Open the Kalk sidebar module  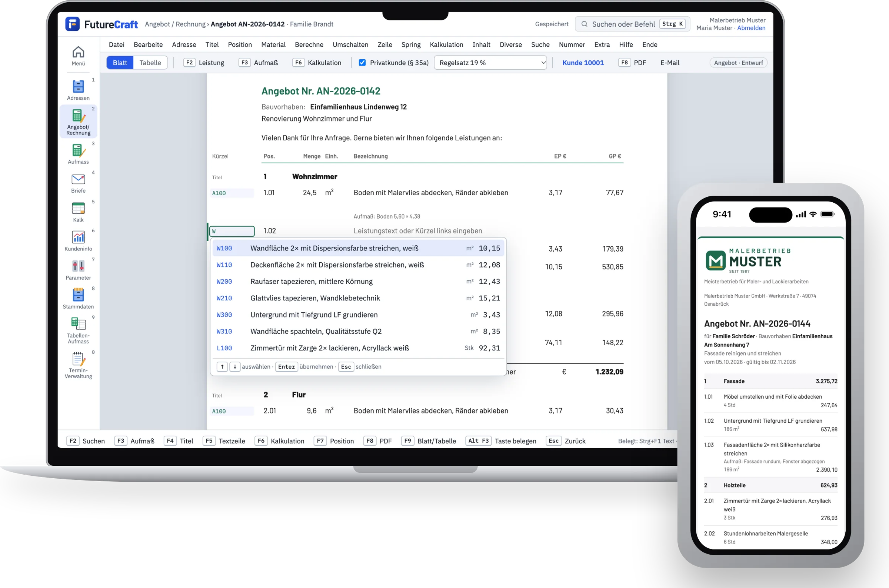[x=78, y=212]
